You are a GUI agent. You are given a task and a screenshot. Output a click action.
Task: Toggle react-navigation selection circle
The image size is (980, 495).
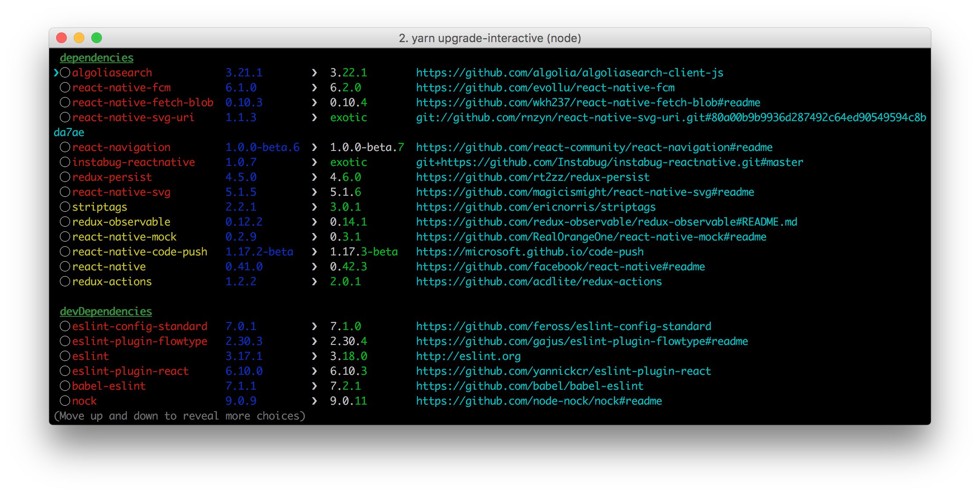click(65, 147)
